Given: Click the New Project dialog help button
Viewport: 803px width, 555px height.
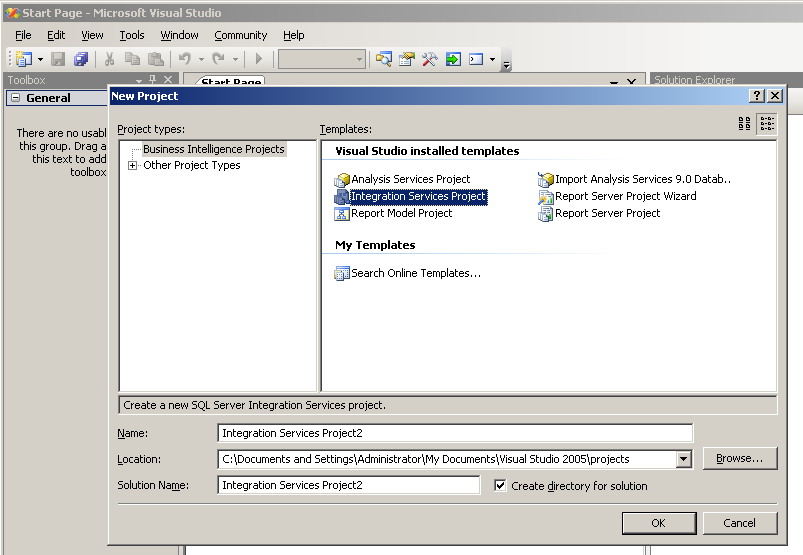Looking at the screenshot, I should [756, 96].
